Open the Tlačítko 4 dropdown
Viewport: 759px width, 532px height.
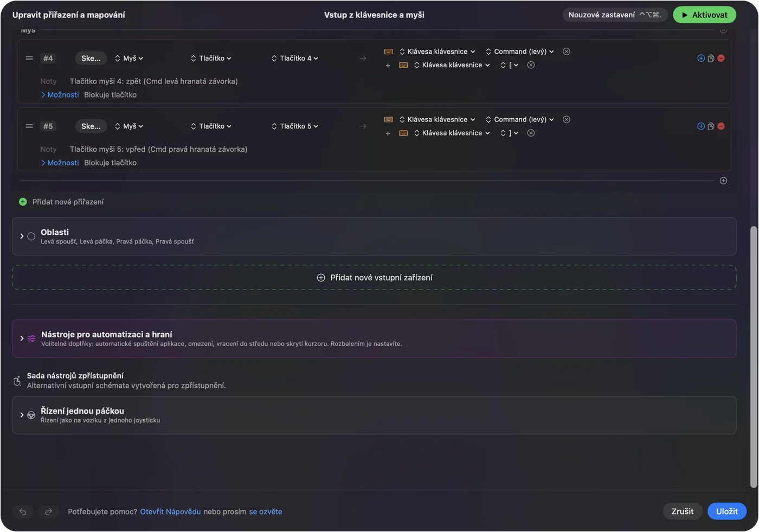(295, 58)
